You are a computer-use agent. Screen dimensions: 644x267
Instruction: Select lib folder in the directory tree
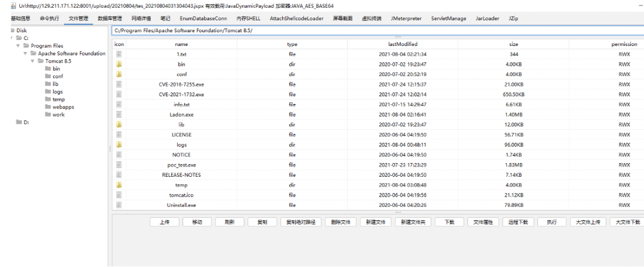click(x=55, y=84)
